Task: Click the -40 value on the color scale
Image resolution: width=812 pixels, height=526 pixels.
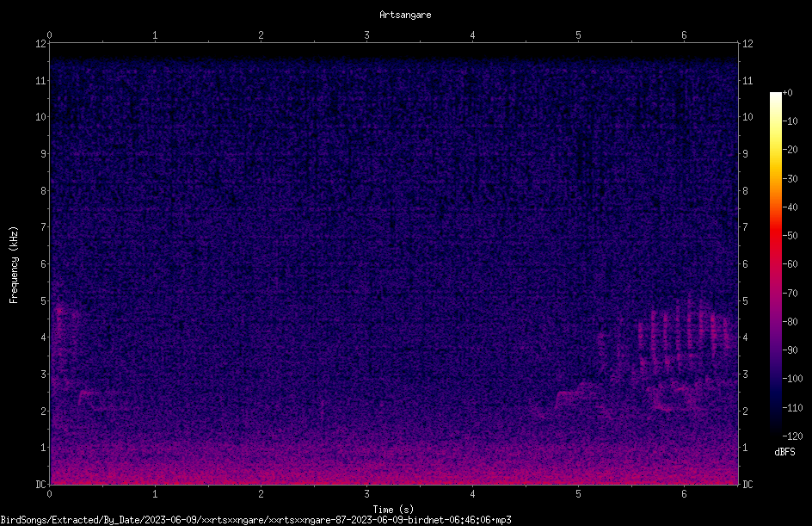Action: [790, 207]
